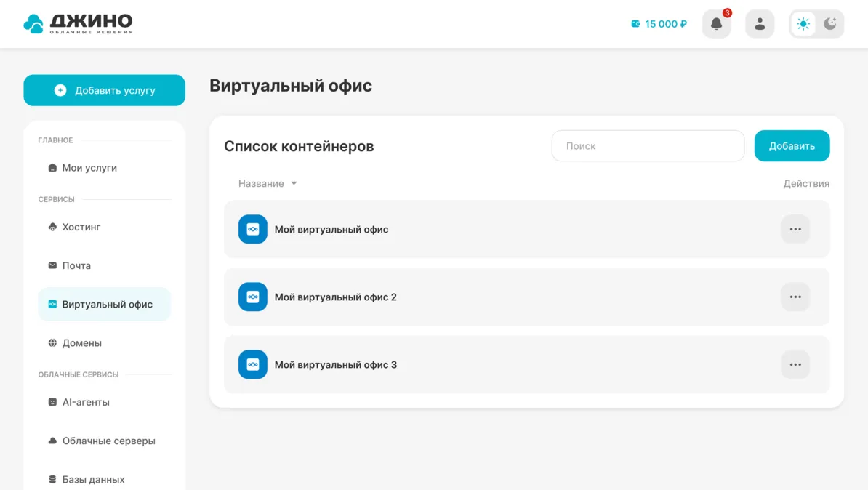Click plus icon in Добавить услугу button

tap(60, 90)
